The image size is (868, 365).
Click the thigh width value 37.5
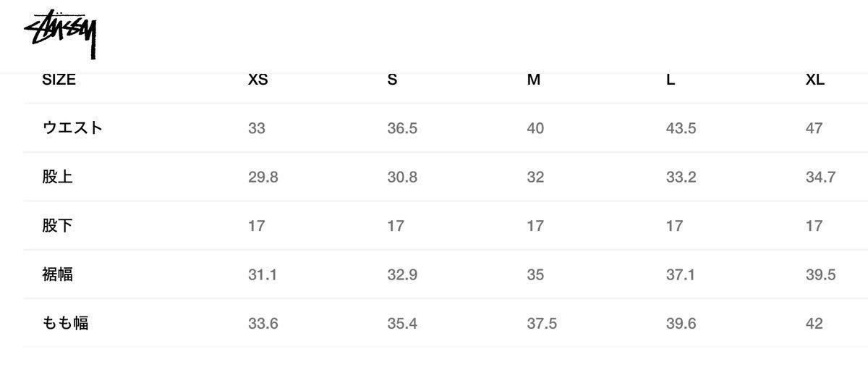click(542, 323)
